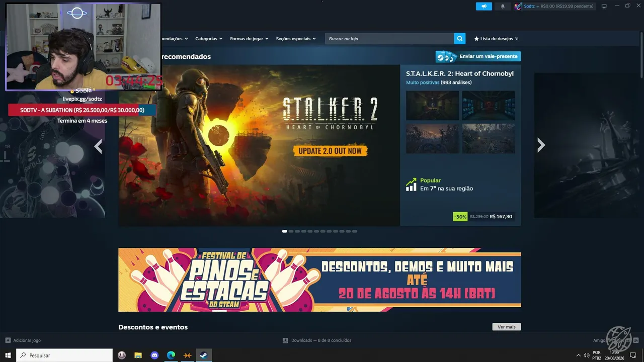
Task: Expand the Sodtz account dropdown
Action: point(537,7)
